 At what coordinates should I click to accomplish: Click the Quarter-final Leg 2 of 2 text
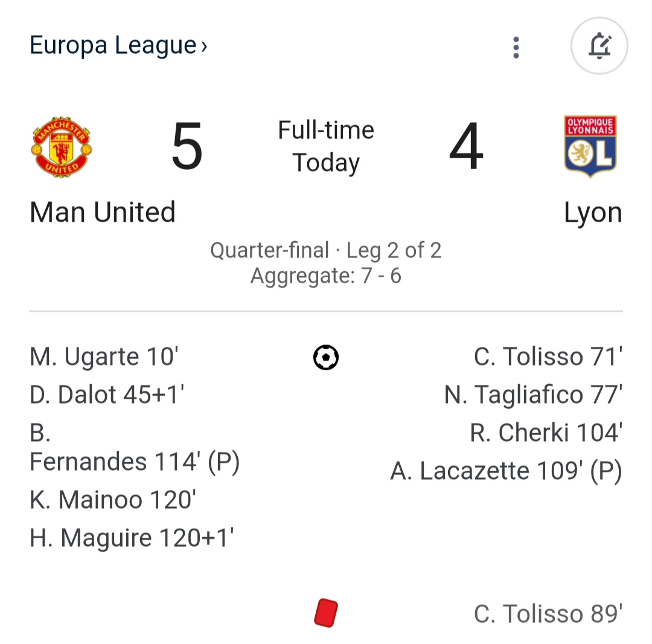(326, 250)
